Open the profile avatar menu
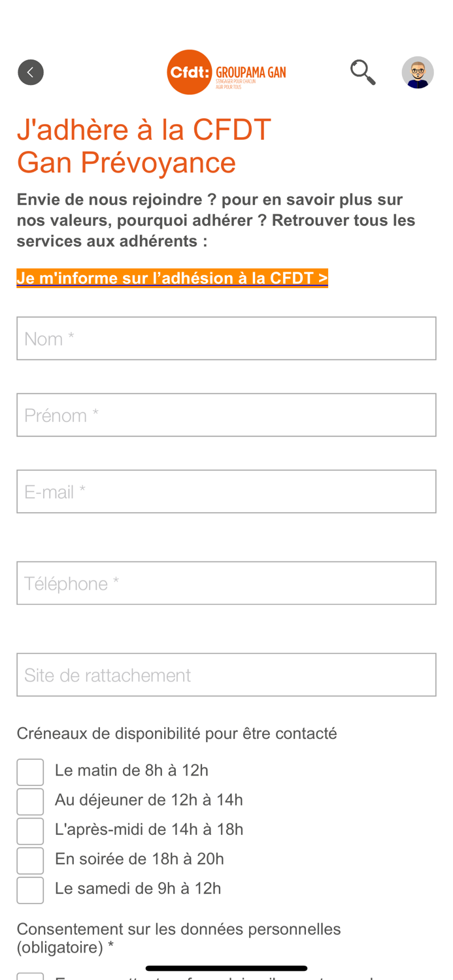The image size is (453, 980). 416,71
